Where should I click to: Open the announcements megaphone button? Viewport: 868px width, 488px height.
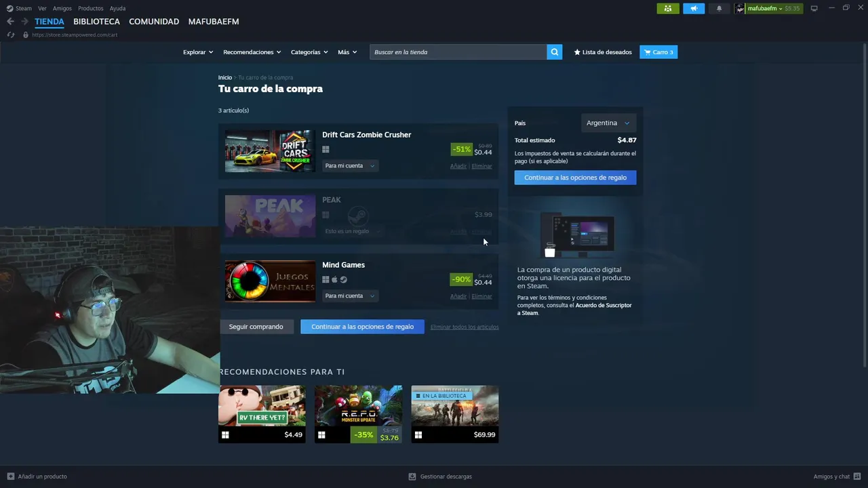(694, 8)
